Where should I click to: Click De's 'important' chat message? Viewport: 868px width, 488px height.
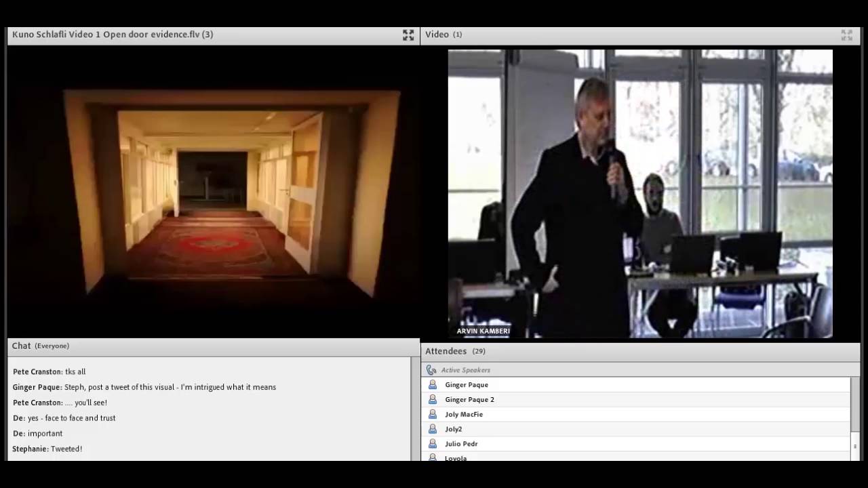click(37, 434)
